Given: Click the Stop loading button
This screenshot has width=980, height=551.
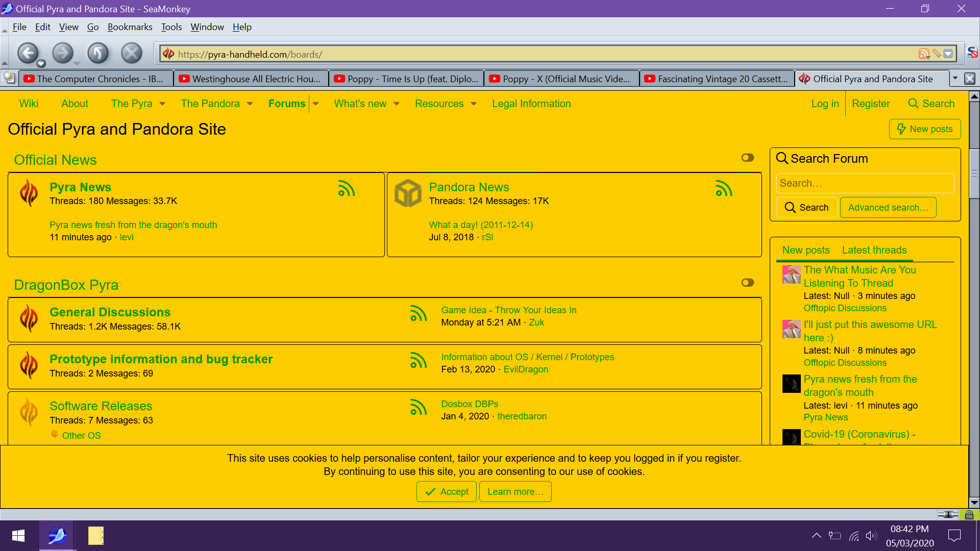Looking at the screenshot, I should coord(131,53).
